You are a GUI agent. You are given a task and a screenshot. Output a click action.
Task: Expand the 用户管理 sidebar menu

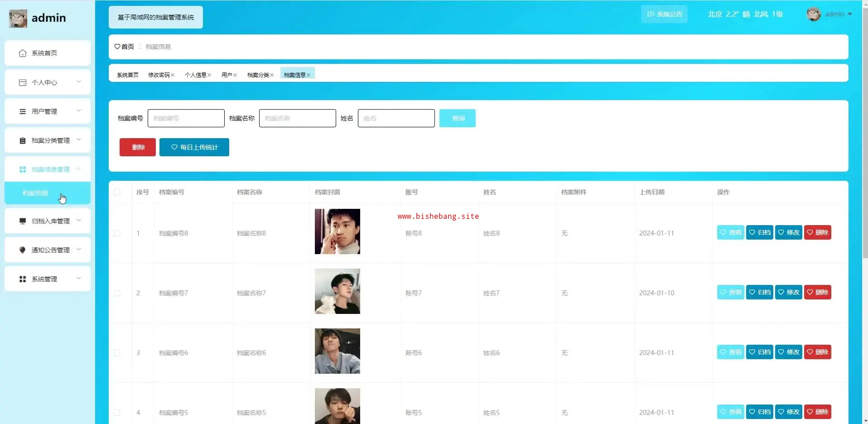(x=48, y=111)
